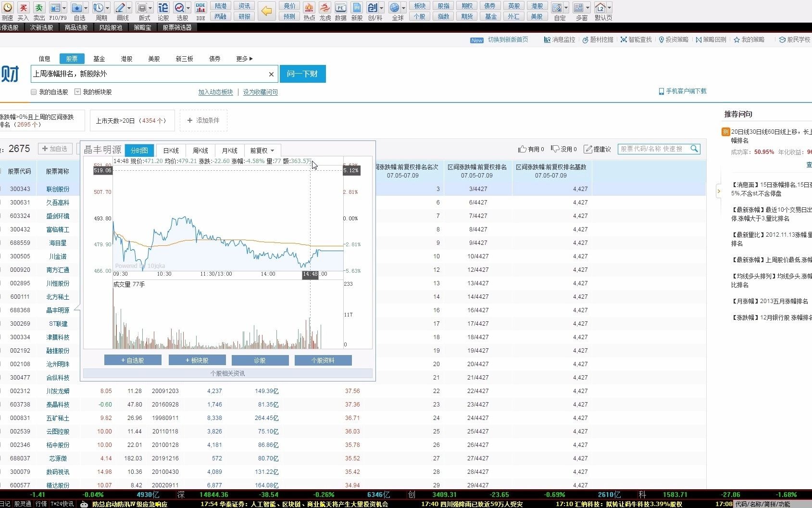Click the 设为收藏问句 link
The image size is (812, 508).
[261, 92]
